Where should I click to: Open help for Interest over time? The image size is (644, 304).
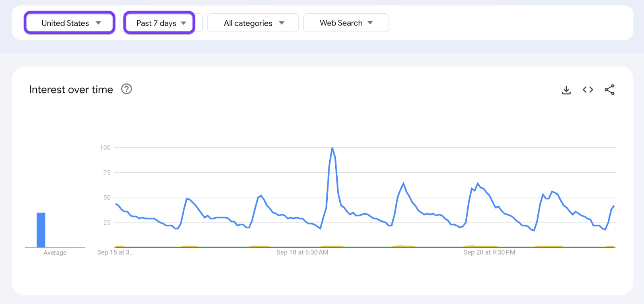point(126,89)
